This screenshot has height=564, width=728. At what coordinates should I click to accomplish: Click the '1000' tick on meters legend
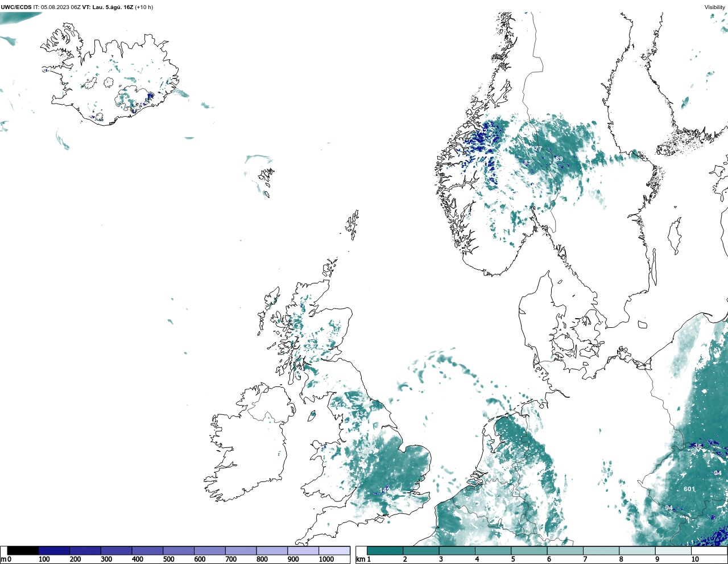(326, 559)
